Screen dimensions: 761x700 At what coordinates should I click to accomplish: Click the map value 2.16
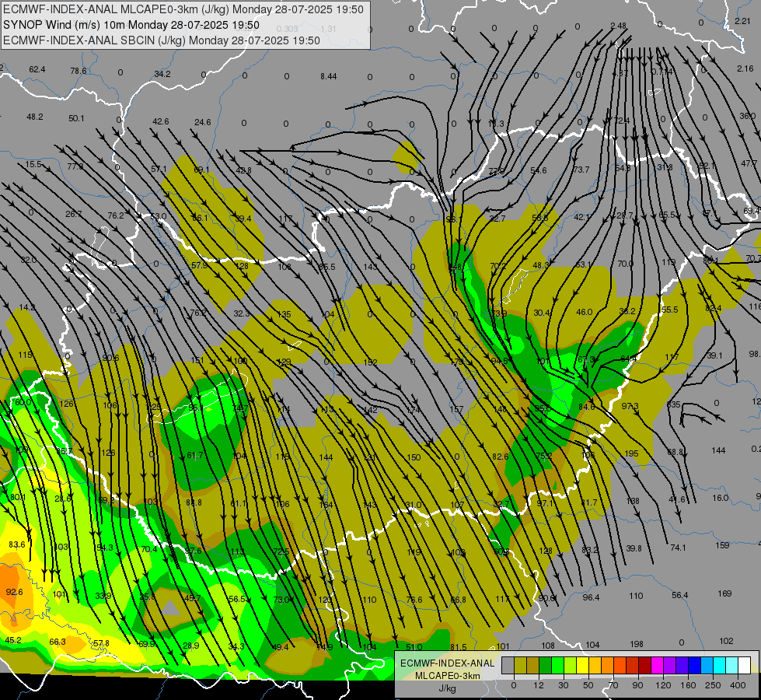click(745, 68)
